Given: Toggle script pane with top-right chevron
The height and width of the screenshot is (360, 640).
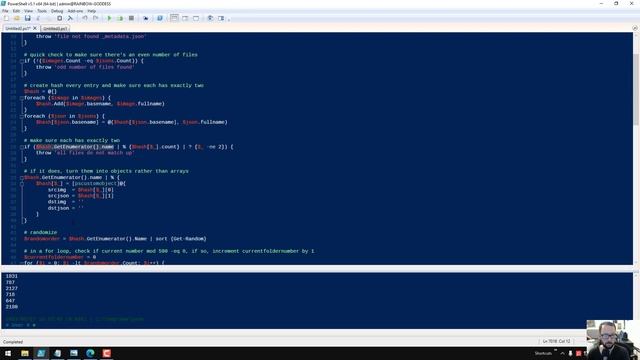Looking at the screenshot, I should (635, 28).
